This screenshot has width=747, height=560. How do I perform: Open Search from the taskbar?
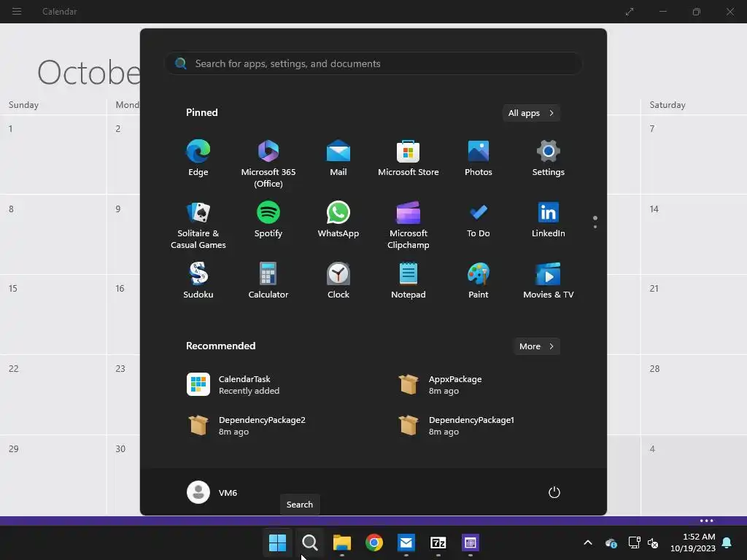point(309,542)
